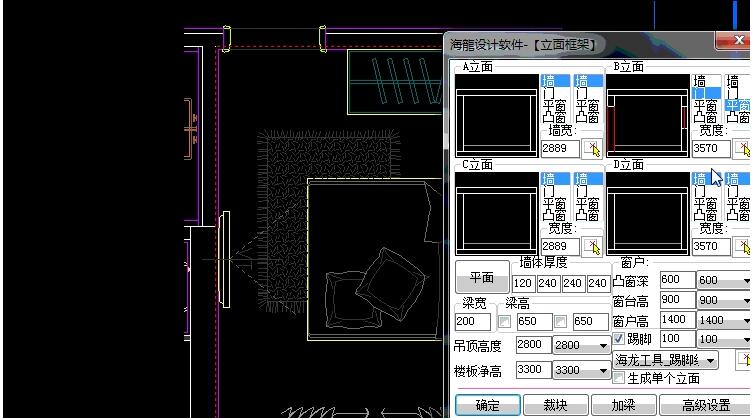Viewport: 756px width, 418px height.
Task: Select 平窗 in the A立面 first list
Action: 556,106
